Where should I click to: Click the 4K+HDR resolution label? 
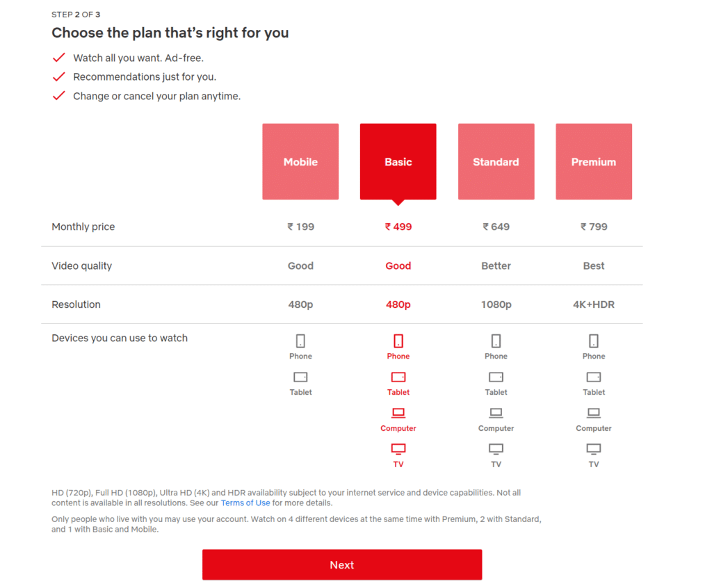pyautogui.click(x=594, y=304)
